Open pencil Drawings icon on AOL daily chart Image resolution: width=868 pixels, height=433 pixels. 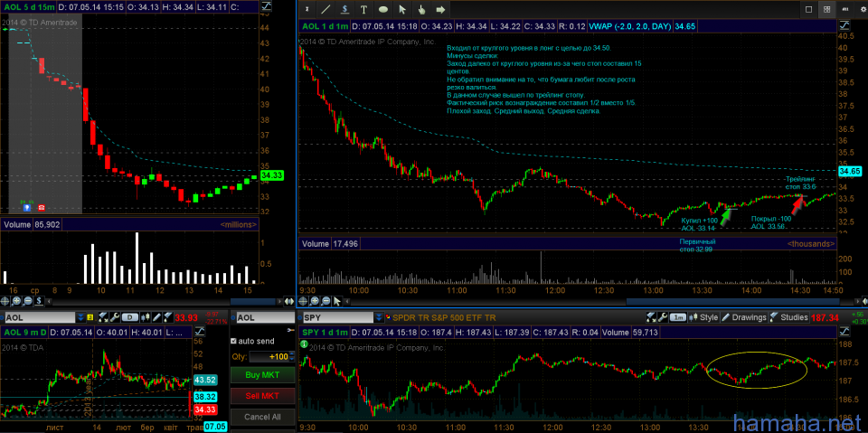[156, 317]
